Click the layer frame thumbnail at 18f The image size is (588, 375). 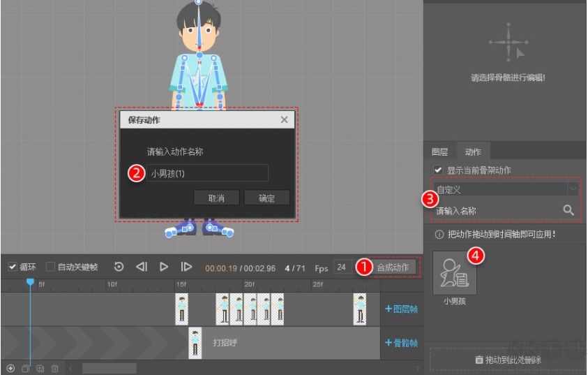point(223,309)
